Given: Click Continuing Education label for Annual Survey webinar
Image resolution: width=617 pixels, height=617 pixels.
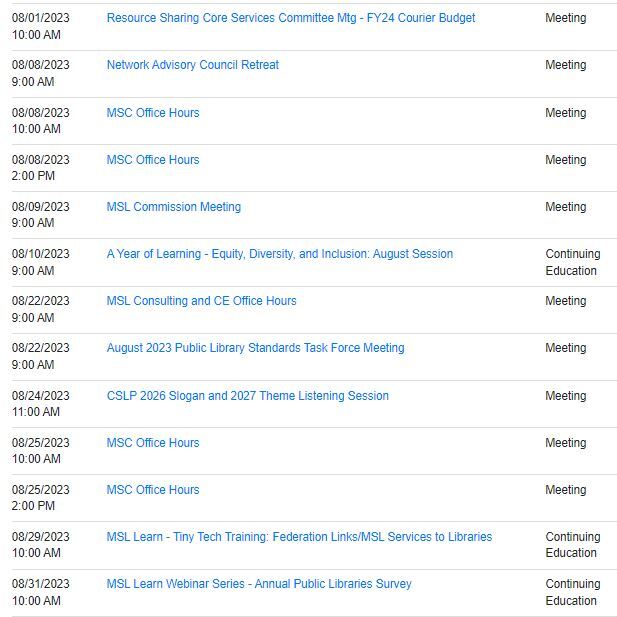Looking at the screenshot, I should pyautogui.click(x=572, y=592).
